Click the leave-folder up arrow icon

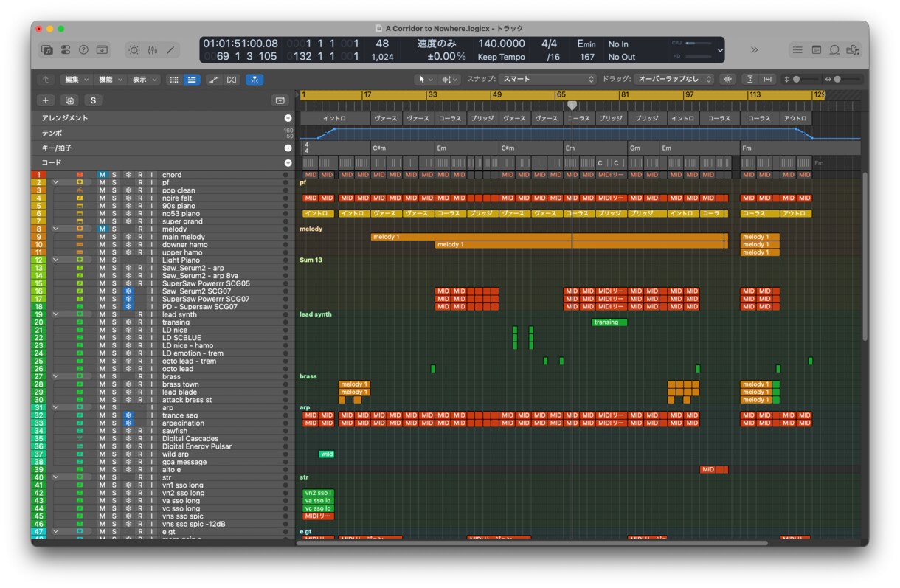pos(46,80)
